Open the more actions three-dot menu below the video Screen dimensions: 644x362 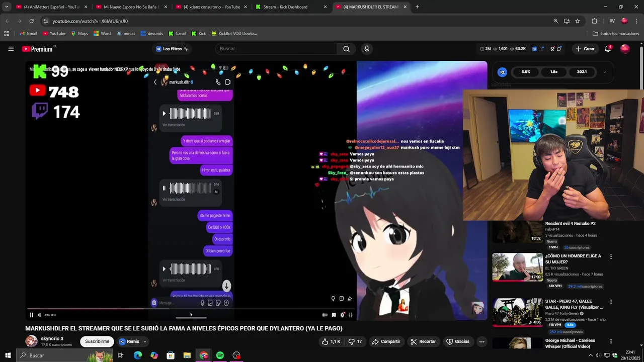481,341
